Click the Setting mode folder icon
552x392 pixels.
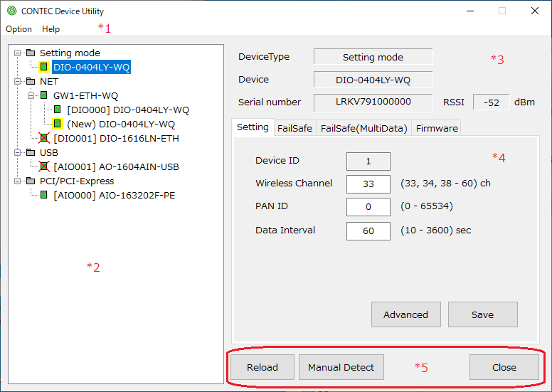tap(31, 53)
